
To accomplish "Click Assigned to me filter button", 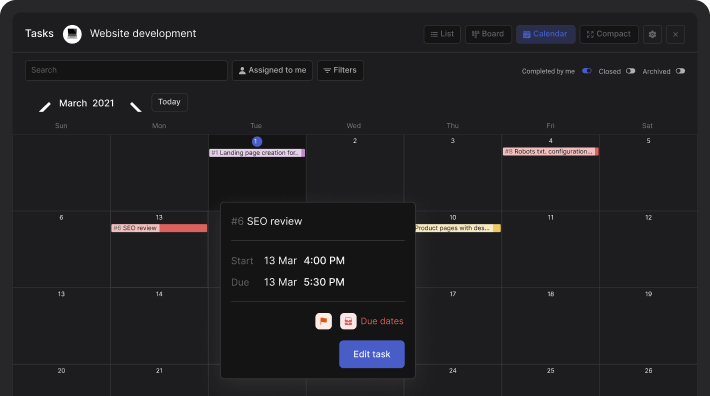I will coord(272,71).
